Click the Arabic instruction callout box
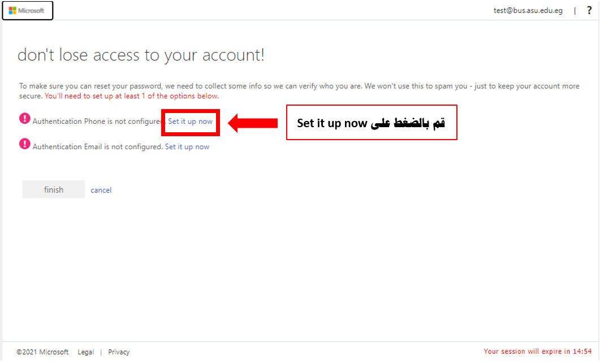 click(372, 122)
